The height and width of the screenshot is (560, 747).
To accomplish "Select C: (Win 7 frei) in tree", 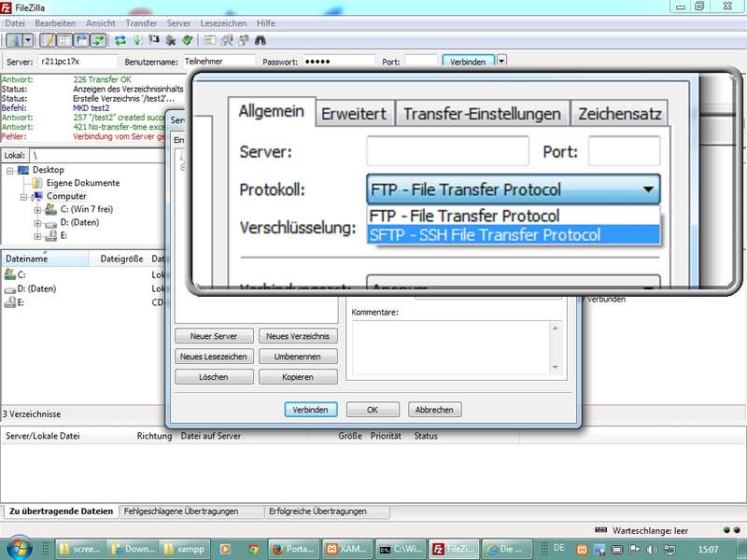I will click(87, 209).
